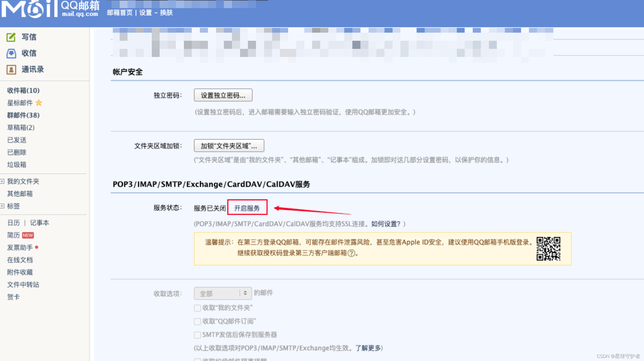Open 发票助手 in the sidebar
This screenshot has width=644, height=361.
pyautogui.click(x=20, y=248)
